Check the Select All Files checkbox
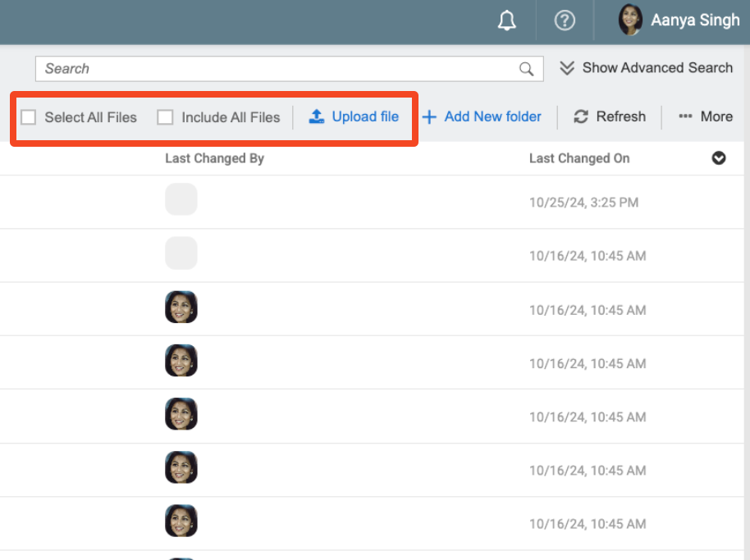This screenshot has width=750, height=560. (x=29, y=117)
